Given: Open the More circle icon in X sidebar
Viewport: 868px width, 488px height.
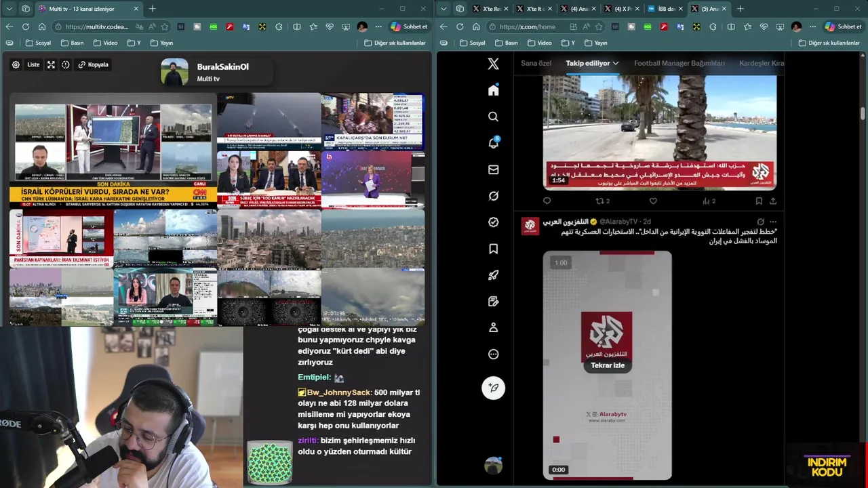Looking at the screenshot, I should (494, 354).
